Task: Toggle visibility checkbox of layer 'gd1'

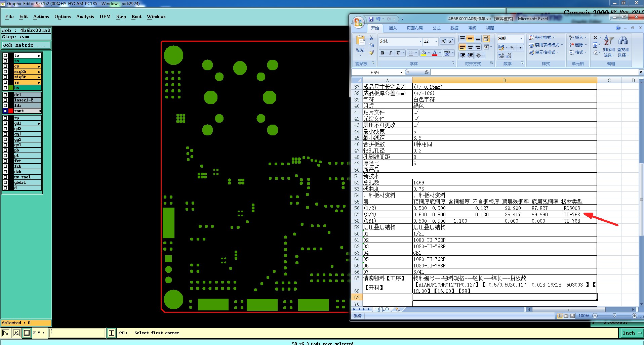Action: click(x=5, y=123)
